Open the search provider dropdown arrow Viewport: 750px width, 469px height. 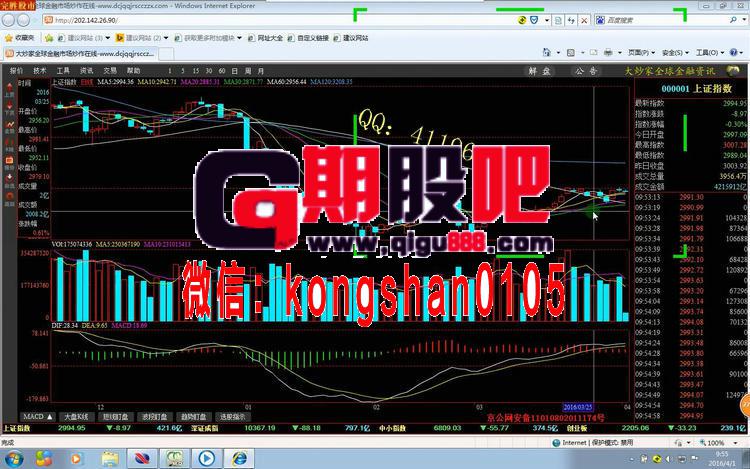744,20
